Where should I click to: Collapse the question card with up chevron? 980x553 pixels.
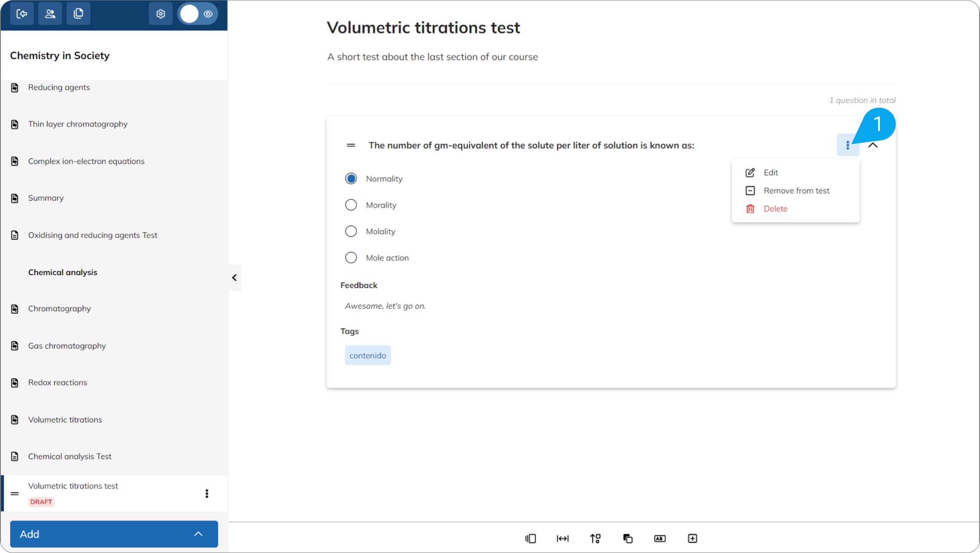pyautogui.click(x=873, y=145)
